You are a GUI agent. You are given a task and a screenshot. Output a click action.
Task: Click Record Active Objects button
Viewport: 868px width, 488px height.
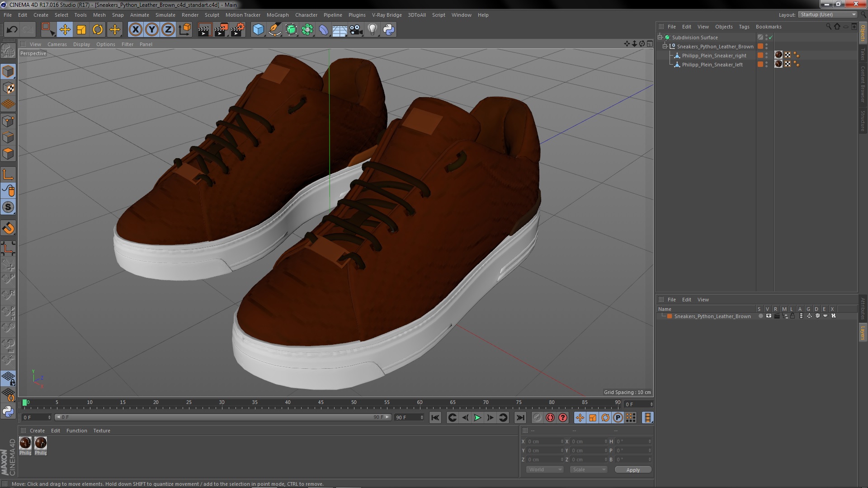pos(537,418)
